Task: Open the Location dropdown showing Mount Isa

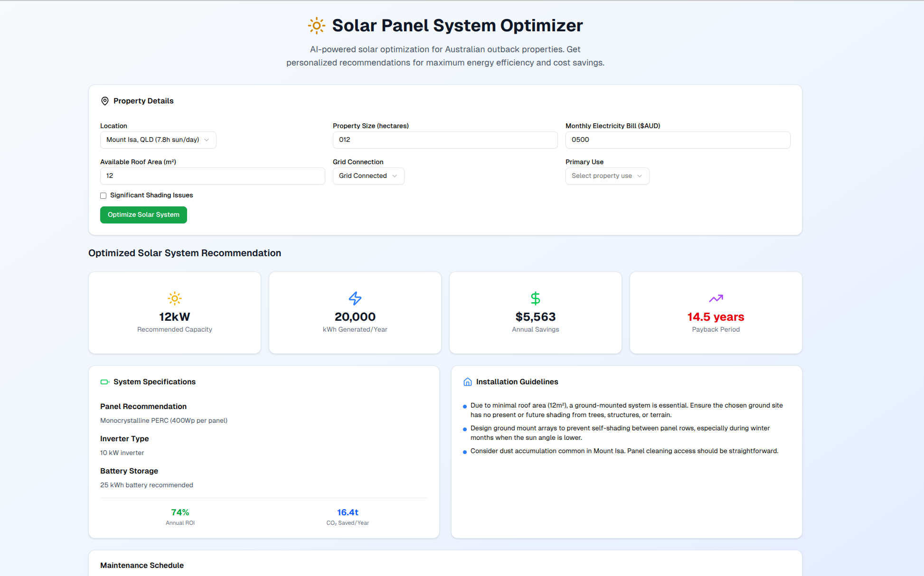Action: tap(158, 140)
